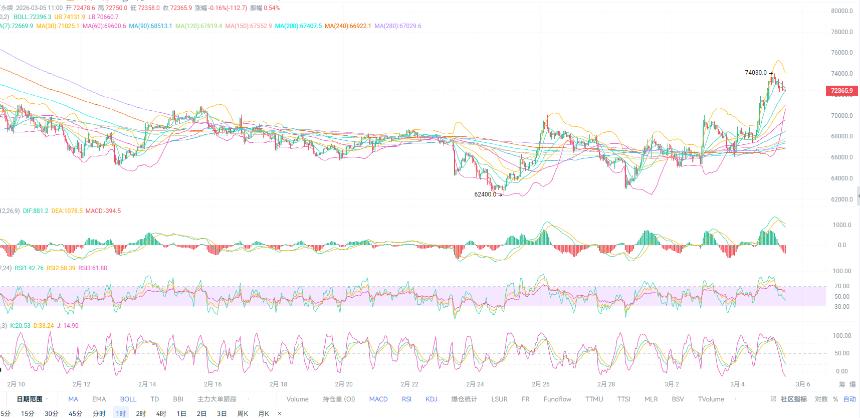Switch the price axis to 对数 scale

pyautogui.click(x=821, y=399)
